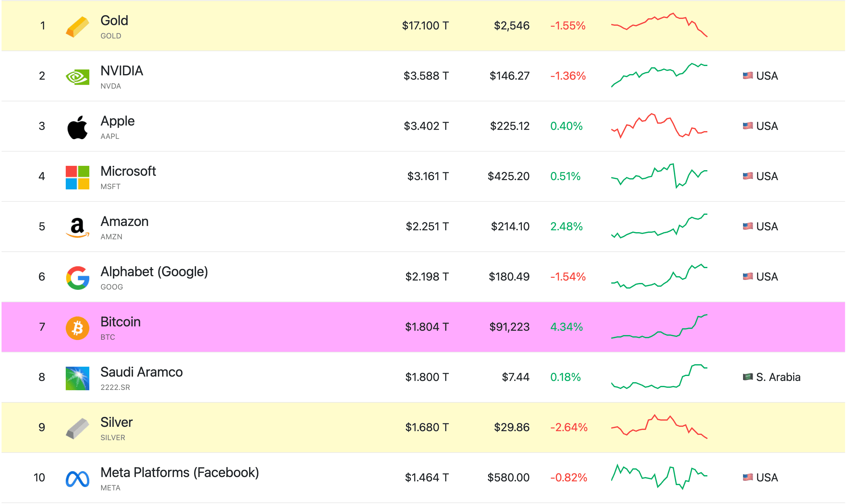Open the Meta Platforms (Facebook) page
Image resolution: width=846 pixels, height=504 pixels.
(179, 473)
